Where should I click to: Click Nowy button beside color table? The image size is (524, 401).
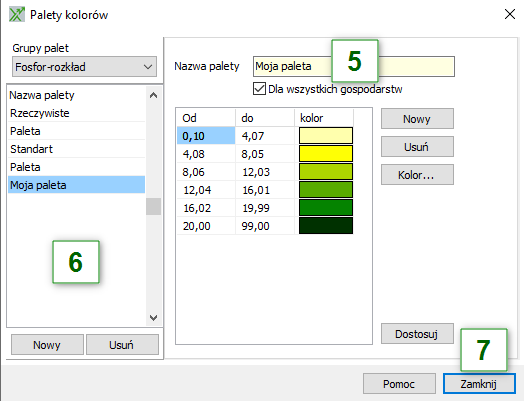tap(417, 119)
